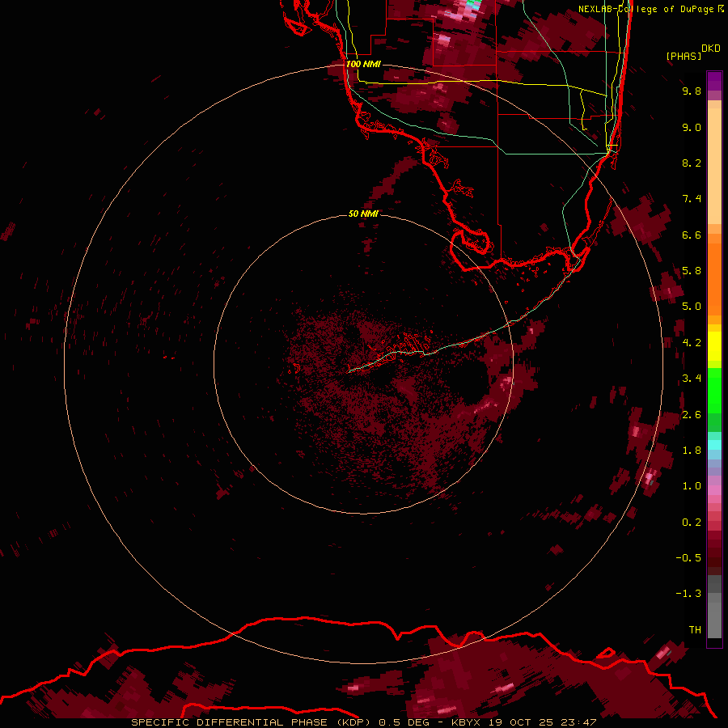Click the SPECIFIC DIFFERENTIAL PHASE (KDP) caption
This screenshot has height=728, width=728.
coord(252,722)
